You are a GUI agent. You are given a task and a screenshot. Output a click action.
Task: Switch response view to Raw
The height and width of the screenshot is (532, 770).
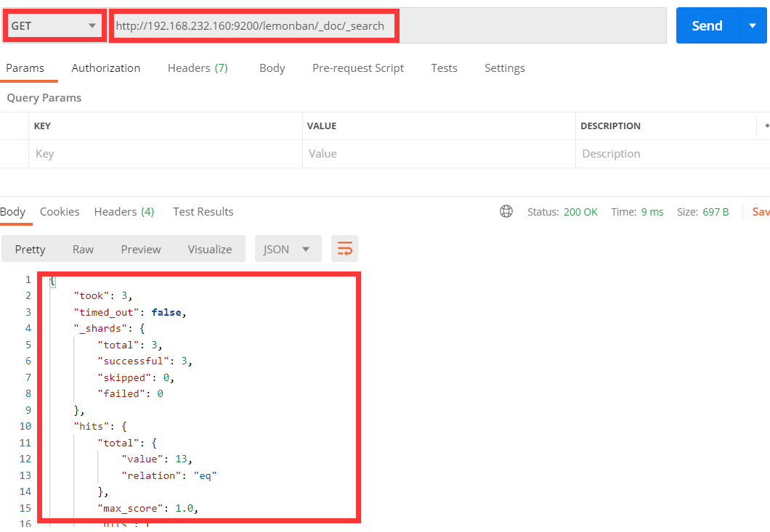pos(83,250)
